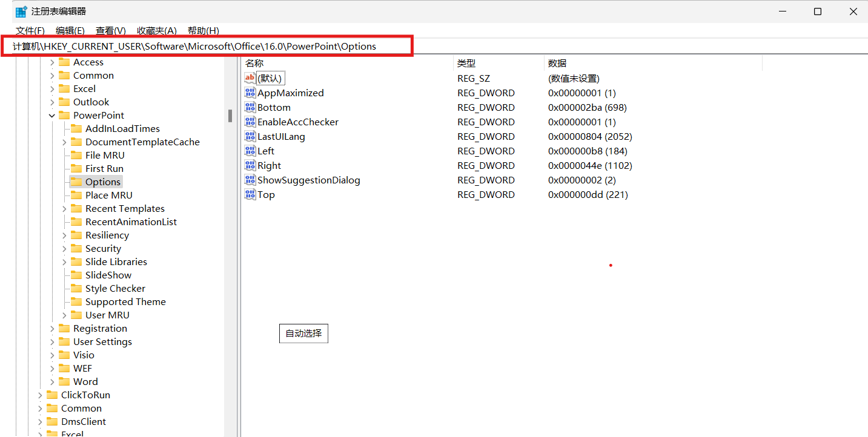
Task: Expand the Security chevron
Action: click(x=64, y=249)
